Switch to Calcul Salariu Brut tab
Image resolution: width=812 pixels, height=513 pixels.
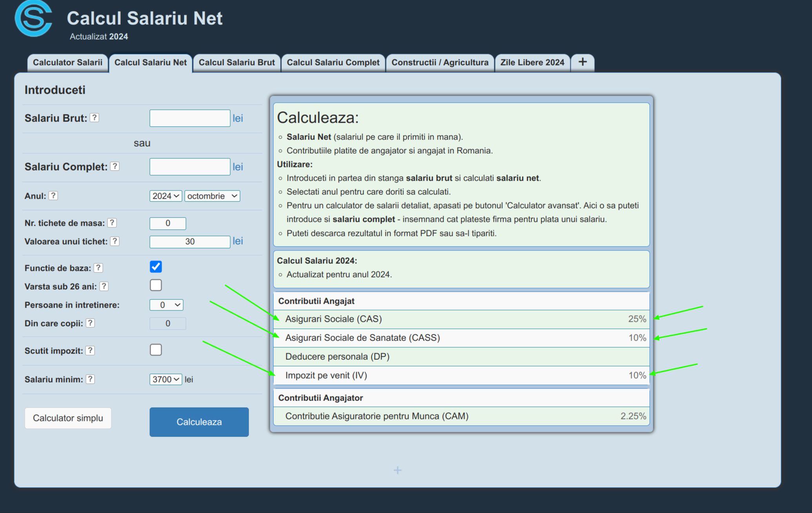(236, 63)
